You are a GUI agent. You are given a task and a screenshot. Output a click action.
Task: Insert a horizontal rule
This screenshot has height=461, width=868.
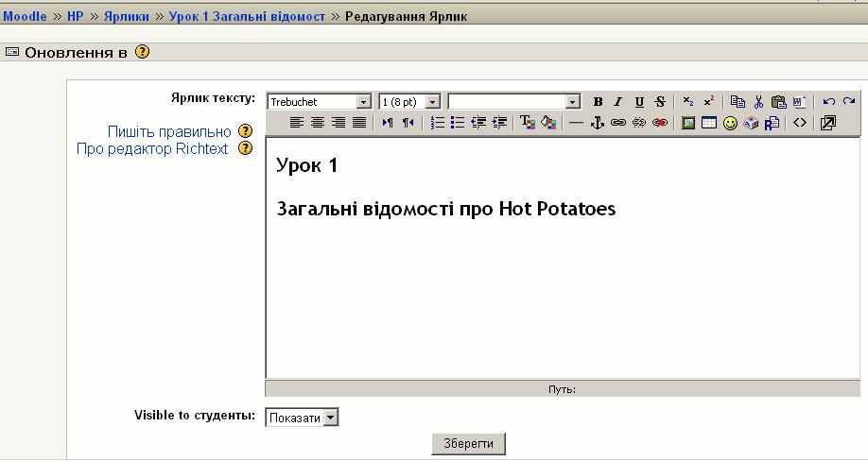point(576,123)
